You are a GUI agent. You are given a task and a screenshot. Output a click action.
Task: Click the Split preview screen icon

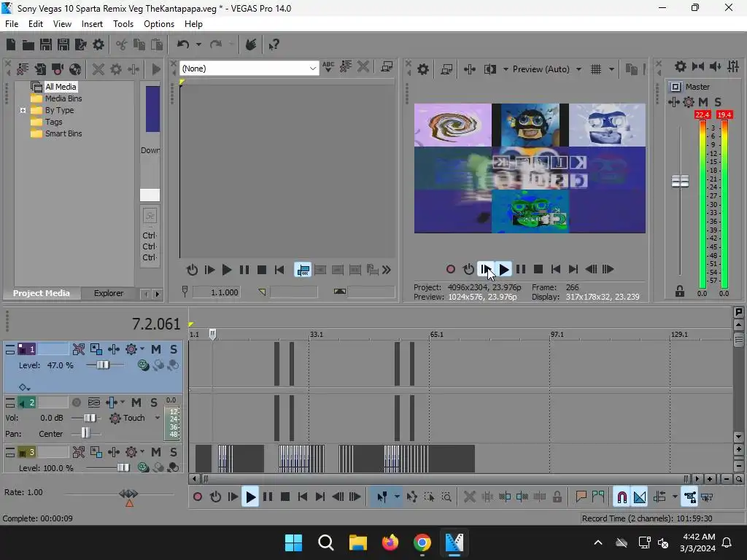coord(489,69)
